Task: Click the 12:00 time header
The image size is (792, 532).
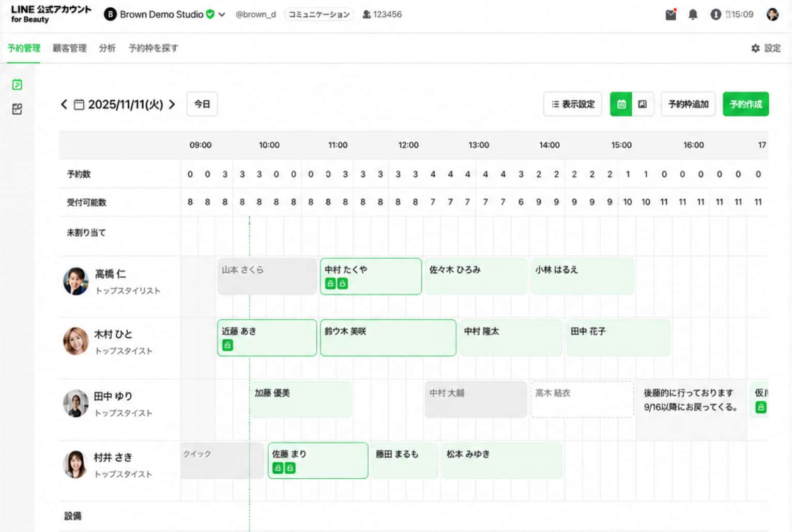Action: pos(408,145)
